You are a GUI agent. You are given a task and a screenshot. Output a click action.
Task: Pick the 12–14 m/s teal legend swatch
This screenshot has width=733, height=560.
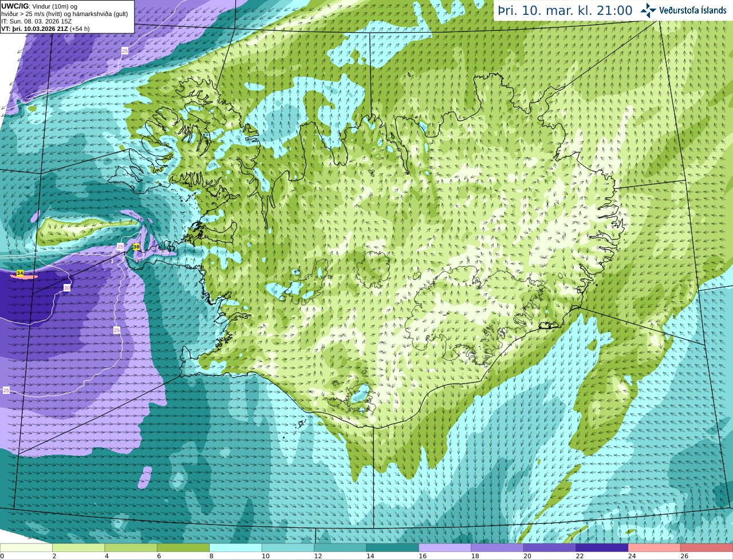[341, 547]
